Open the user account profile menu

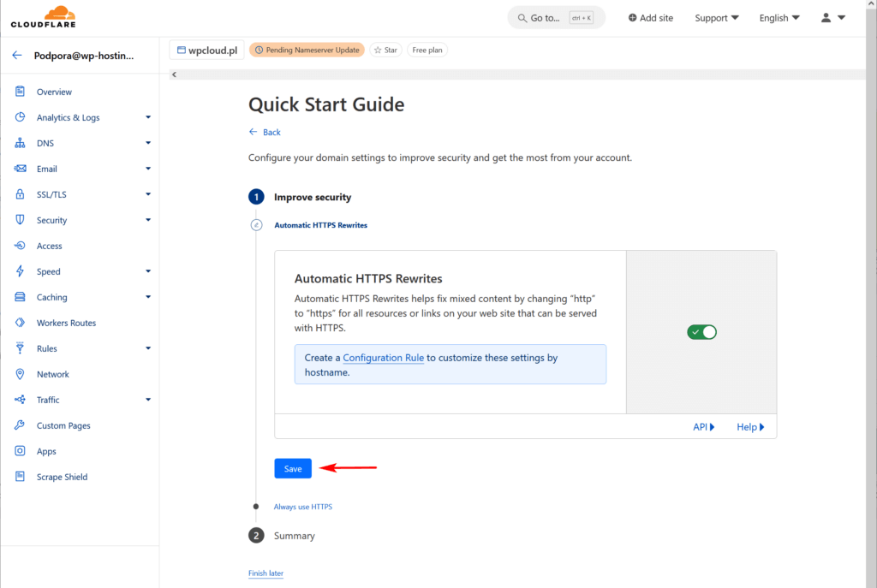point(833,18)
